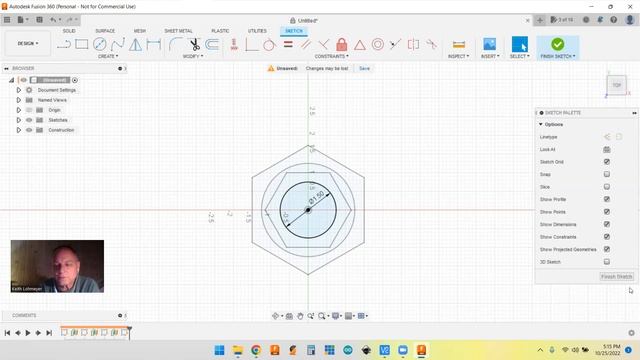Viewport: 640px width, 360px height.
Task: Apply Midpoint triangle constraint
Action: 360,44
